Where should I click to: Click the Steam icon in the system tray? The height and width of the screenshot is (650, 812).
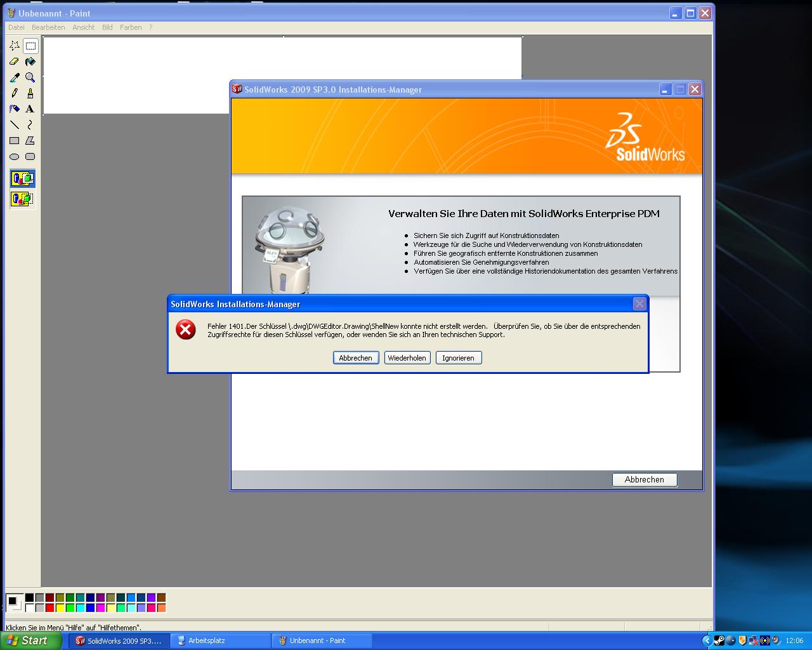[x=719, y=640]
